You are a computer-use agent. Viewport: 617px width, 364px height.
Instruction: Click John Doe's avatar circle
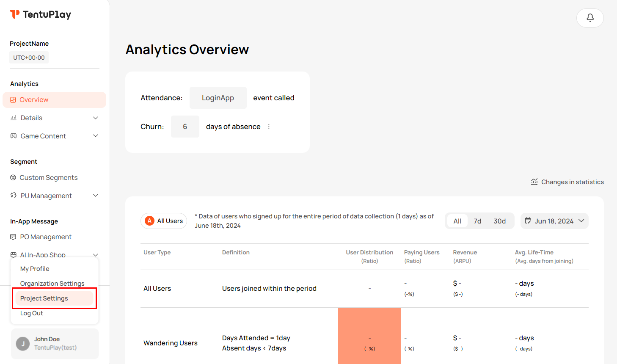23,344
